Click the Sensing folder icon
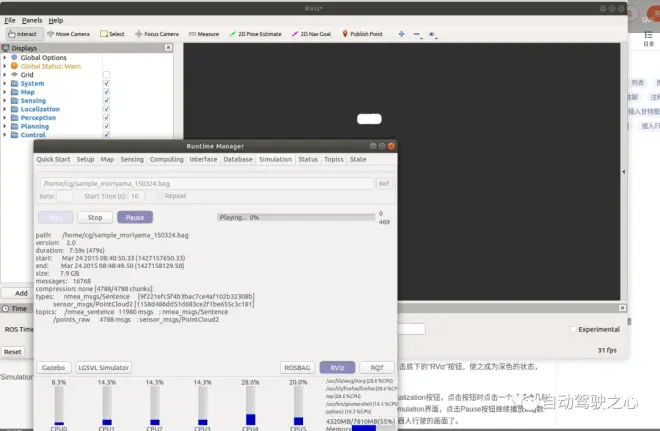Screen dimensions: 660x431 (15, 100)
